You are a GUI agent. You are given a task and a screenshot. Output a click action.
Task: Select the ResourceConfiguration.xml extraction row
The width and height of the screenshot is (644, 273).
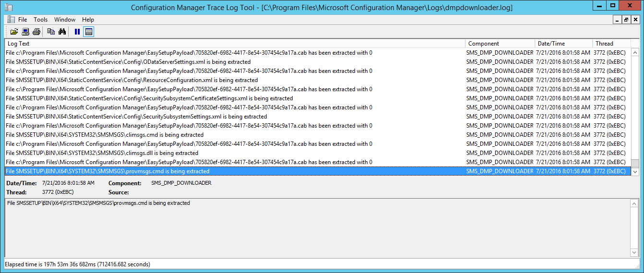317,80
